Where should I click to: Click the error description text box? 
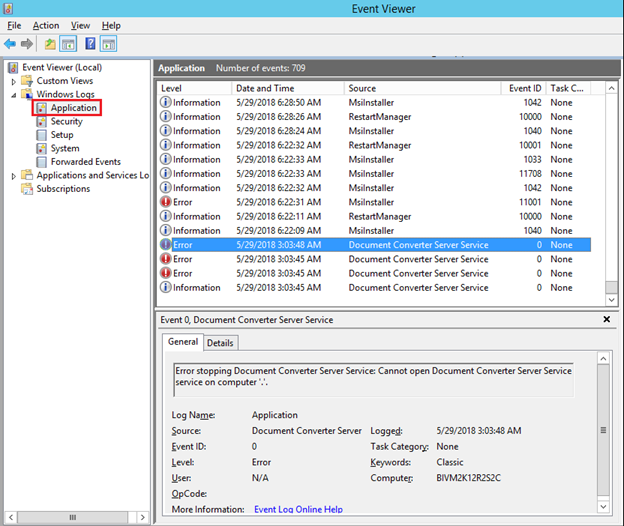click(x=373, y=380)
